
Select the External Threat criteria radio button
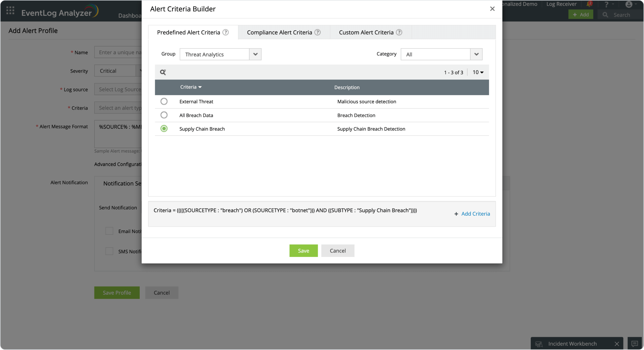pyautogui.click(x=164, y=101)
